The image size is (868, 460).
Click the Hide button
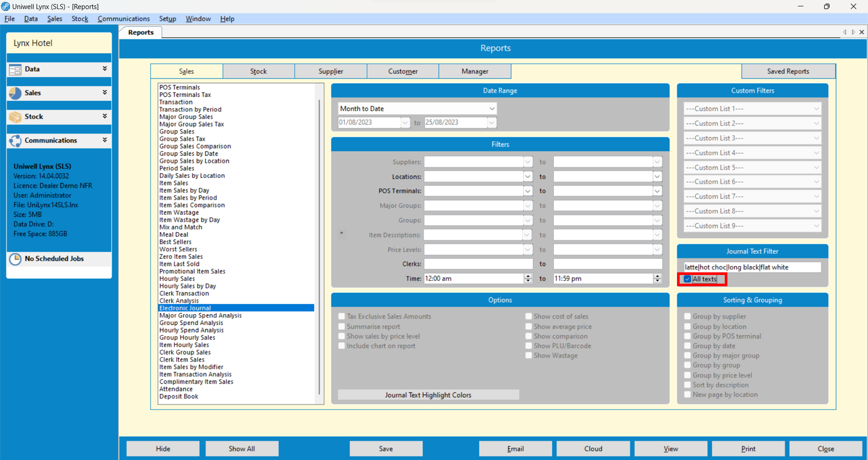tap(163, 449)
